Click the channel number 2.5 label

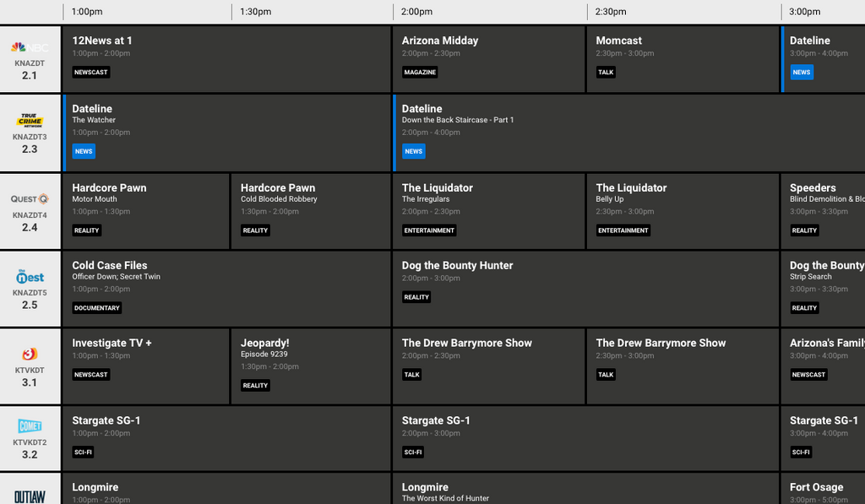tap(30, 305)
